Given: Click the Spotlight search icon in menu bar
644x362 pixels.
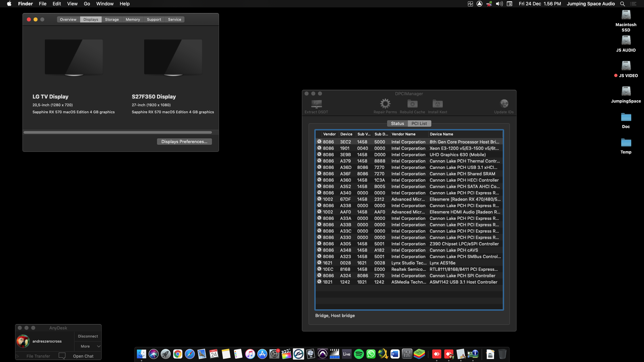Looking at the screenshot, I should pyautogui.click(x=622, y=4).
